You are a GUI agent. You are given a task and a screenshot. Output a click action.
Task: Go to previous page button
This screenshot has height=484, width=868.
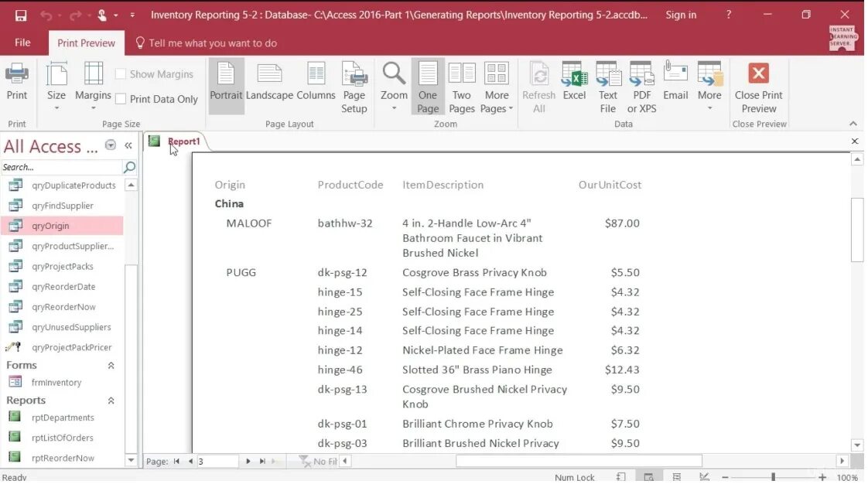190,462
